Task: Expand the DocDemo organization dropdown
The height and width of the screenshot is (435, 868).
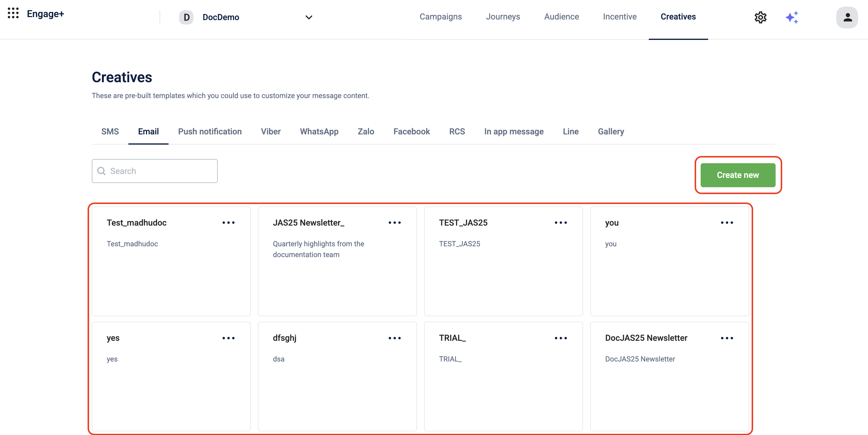Action: coord(309,17)
